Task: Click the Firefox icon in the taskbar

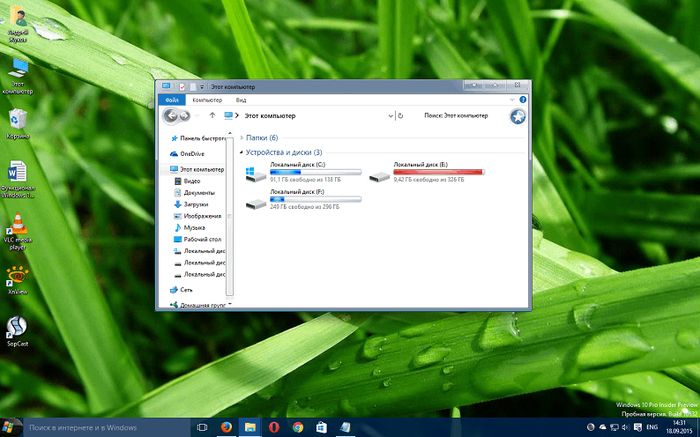Action: pos(226,427)
